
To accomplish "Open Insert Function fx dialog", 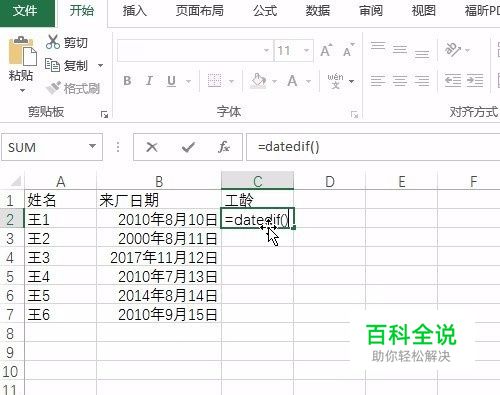I will [x=224, y=147].
